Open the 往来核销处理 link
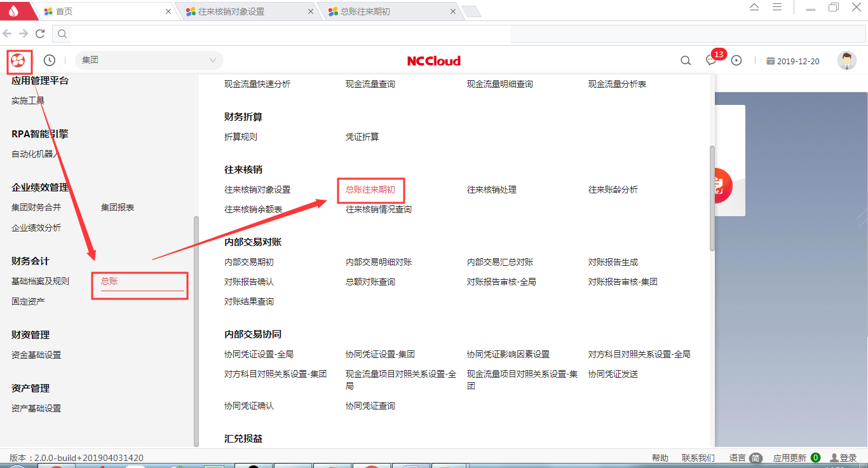The height and width of the screenshot is (468, 868). pos(491,189)
